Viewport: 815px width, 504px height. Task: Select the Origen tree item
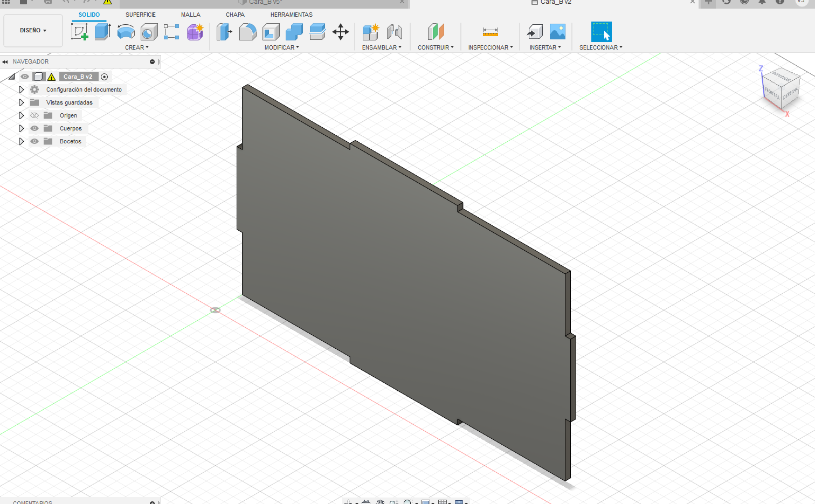tap(68, 115)
